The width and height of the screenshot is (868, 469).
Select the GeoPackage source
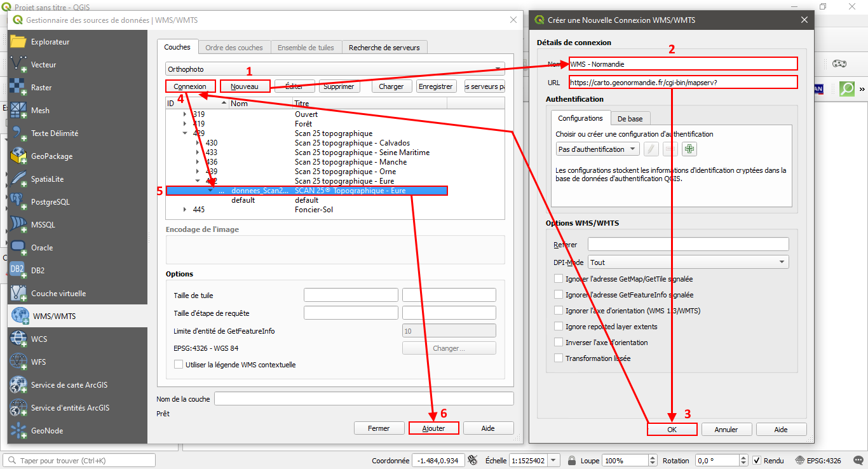pyautogui.click(x=78, y=156)
